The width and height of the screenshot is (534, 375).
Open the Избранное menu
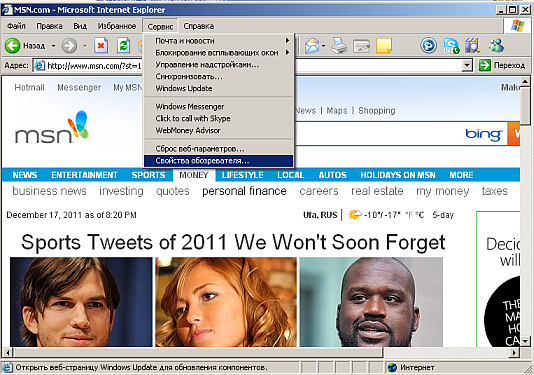[117, 26]
